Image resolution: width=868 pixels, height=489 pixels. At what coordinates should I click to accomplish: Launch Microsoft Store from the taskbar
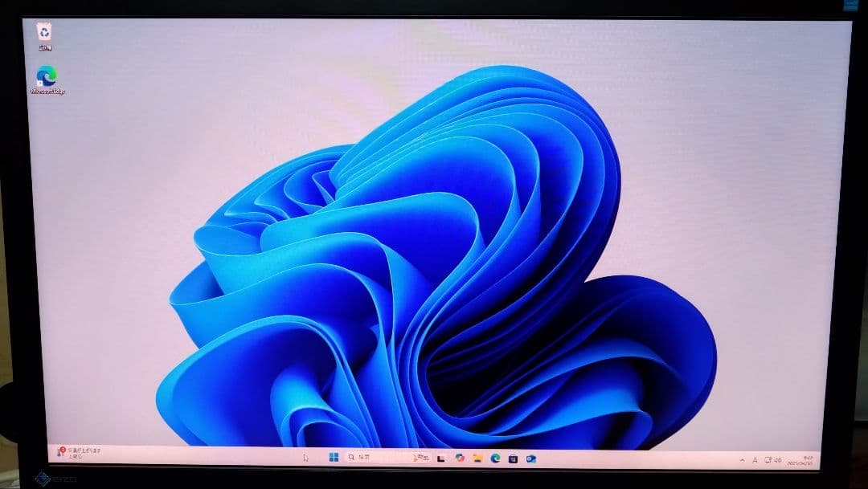click(513, 458)
